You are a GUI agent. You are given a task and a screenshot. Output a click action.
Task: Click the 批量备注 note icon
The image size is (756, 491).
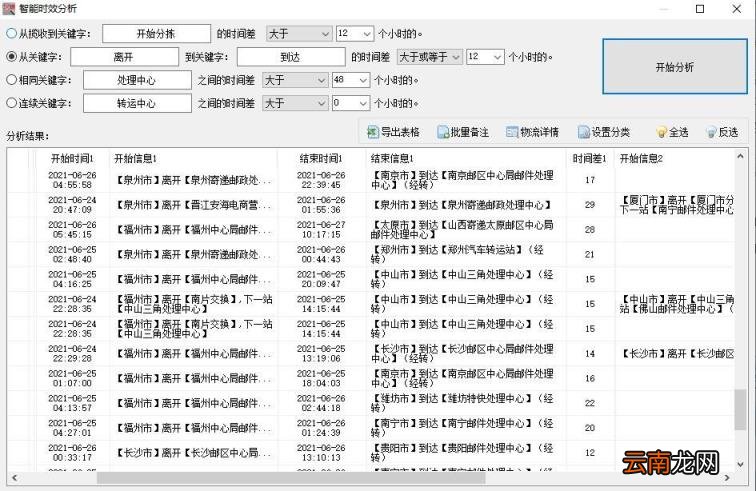(442, 132)
